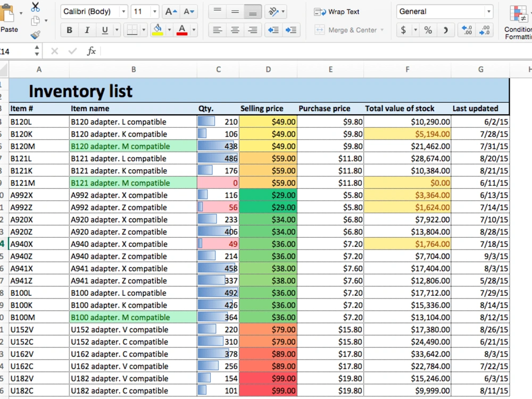Select the quantity cell showing 0
This screenshot has width=532, height=399.
218,183
